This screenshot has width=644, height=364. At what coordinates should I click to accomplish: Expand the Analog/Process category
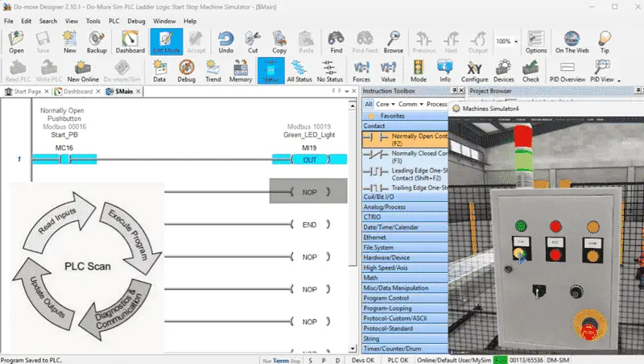pos(405,207)
